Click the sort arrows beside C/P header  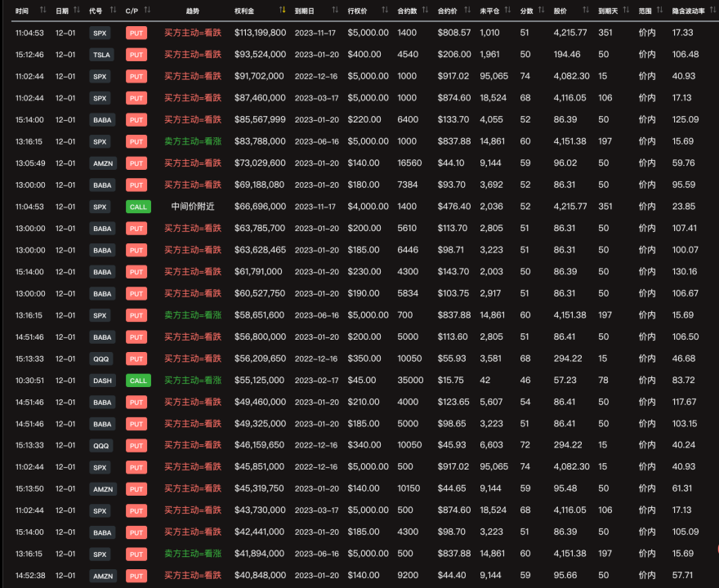tap(147, 10)
